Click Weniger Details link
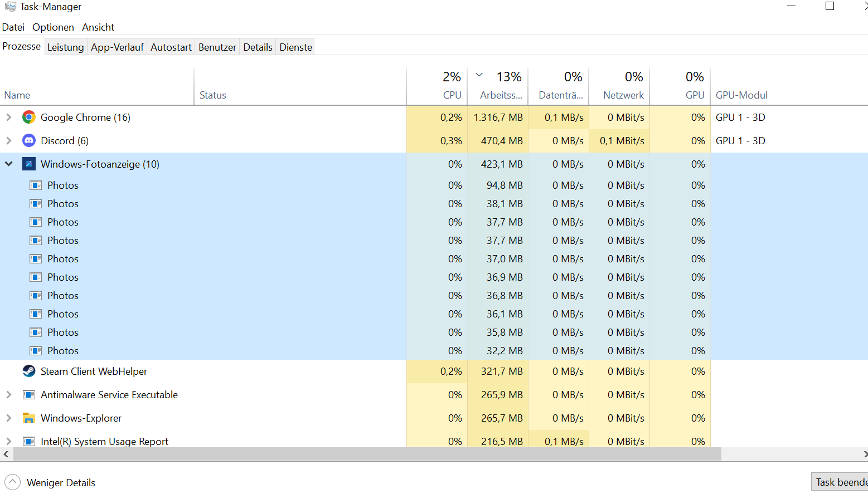This screenshot has height=494, width=868. tap(61, 482)
